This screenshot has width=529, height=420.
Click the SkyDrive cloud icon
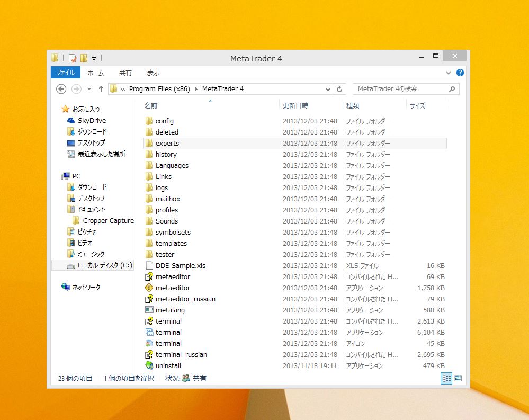[x=71, y=120]
